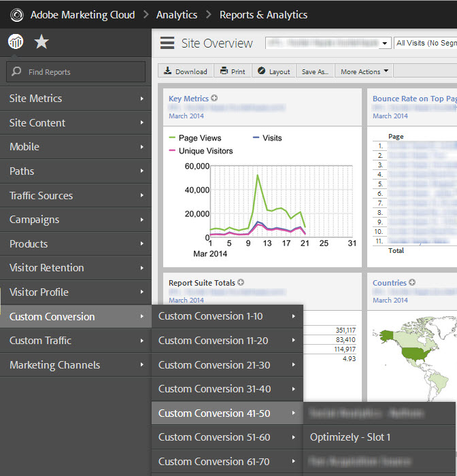Expand the Site Metrics menu arrow
Image resolution: width=457 pixels, height=476 pixels.
pos(142,99)
